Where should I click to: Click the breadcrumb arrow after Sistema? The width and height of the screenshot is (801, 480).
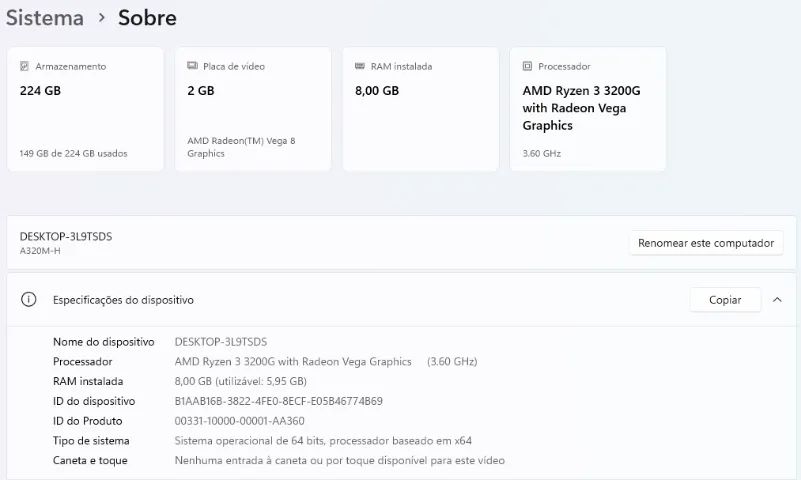pyautogui.click(x=101, y=18)
